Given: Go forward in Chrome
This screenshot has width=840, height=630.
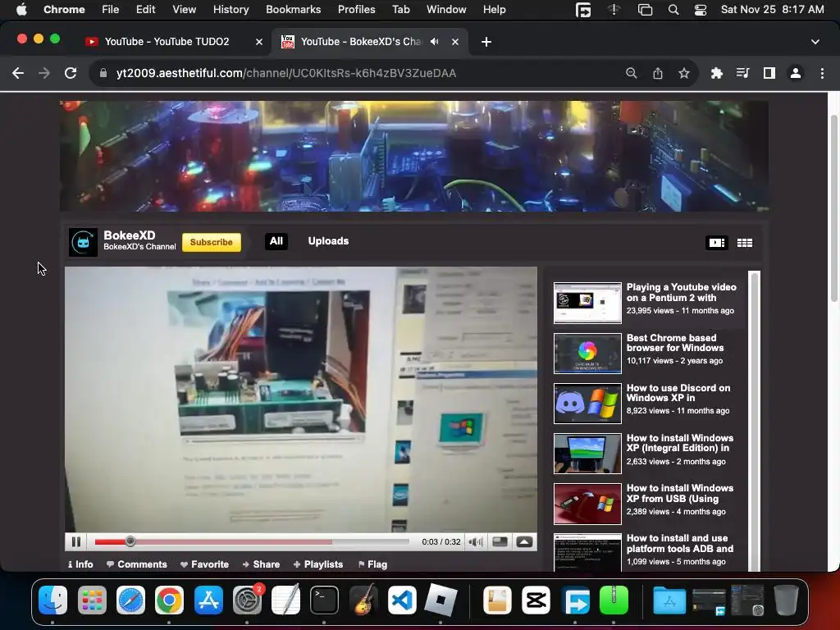Looking at the screenshot, I should click(x=44, y=73).
